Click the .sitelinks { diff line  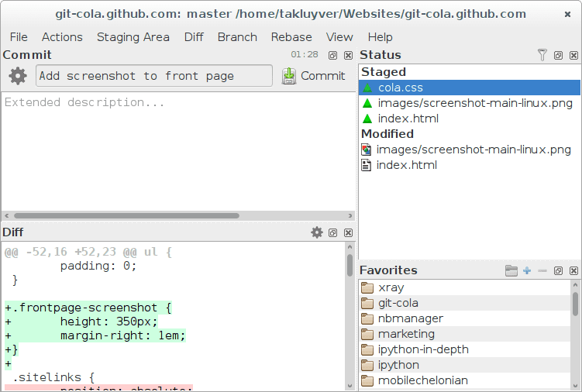[53, 377]
